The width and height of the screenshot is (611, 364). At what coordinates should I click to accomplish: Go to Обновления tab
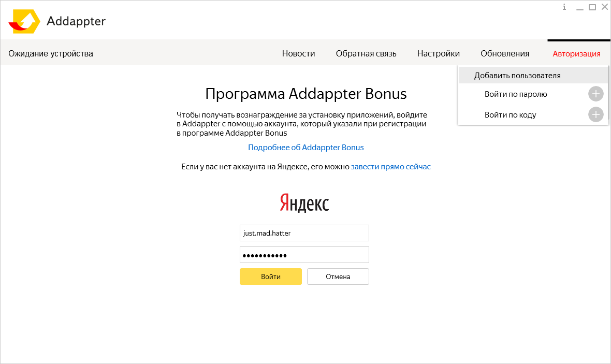[x=505, y=53]
